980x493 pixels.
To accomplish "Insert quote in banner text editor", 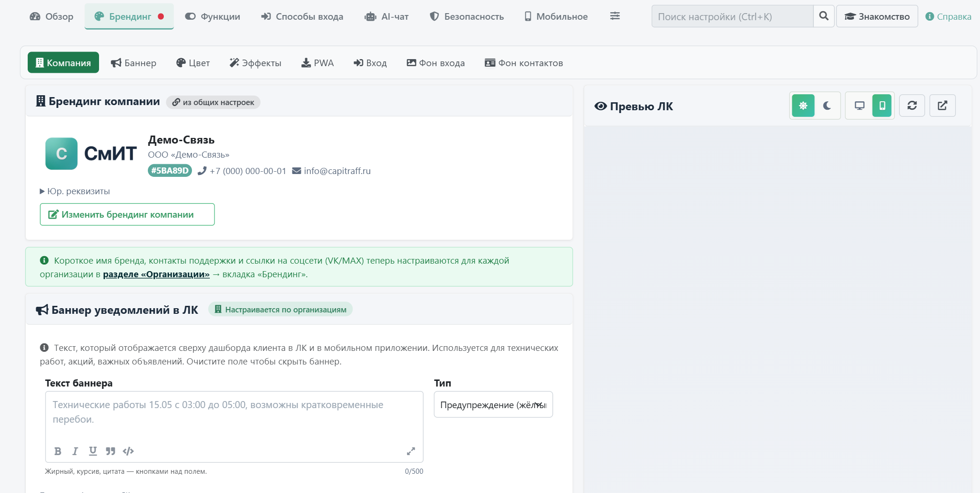I will tap(110, 451).
